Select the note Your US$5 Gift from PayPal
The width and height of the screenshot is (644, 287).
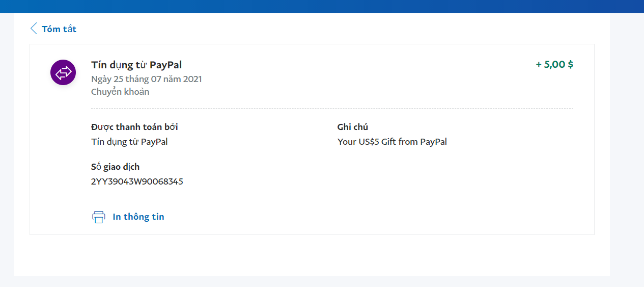point(392,142)
